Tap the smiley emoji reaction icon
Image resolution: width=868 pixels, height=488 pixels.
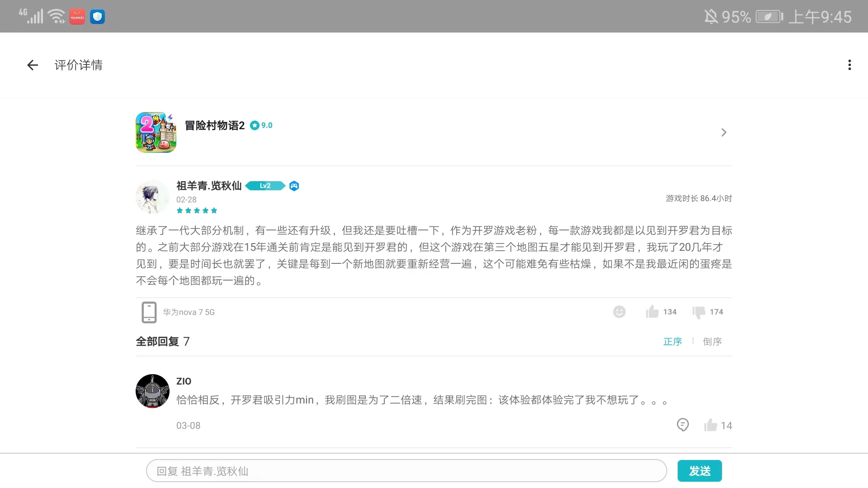pos(619,312)
